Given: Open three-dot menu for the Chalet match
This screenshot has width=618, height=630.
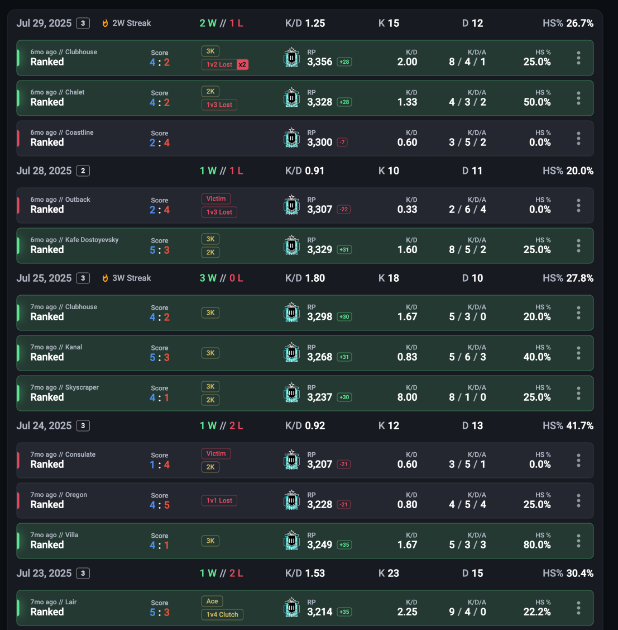Looking at the screenshot, I should click(x=578, y=98).
